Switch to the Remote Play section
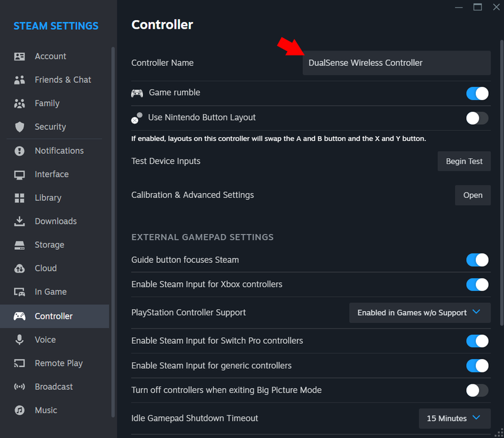Screen dimensions: 504x438 58,363
